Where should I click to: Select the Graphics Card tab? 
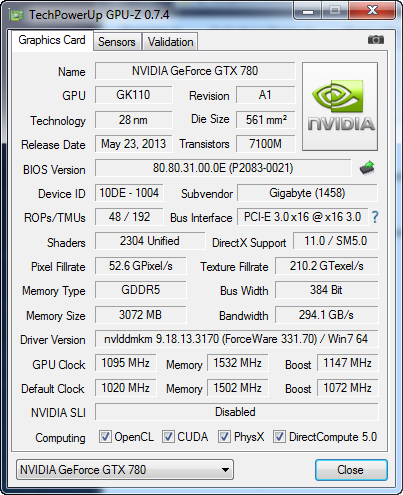tap(52, 40)
